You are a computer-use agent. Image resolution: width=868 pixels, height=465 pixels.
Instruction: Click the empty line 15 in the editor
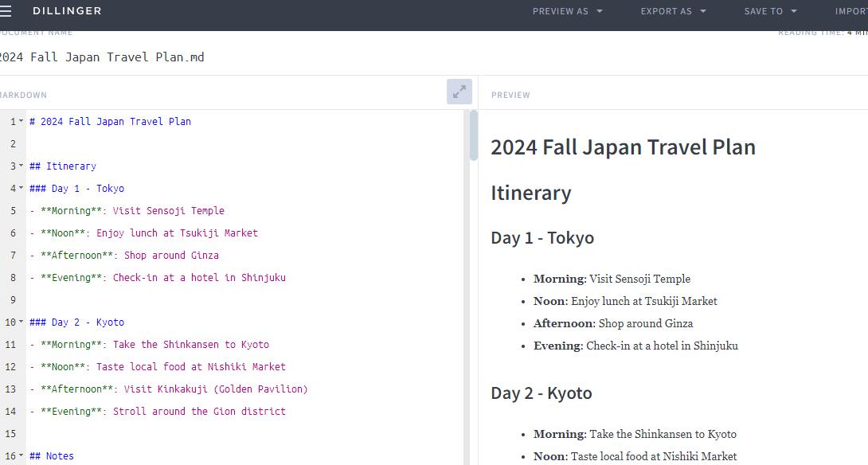point(239,434)
